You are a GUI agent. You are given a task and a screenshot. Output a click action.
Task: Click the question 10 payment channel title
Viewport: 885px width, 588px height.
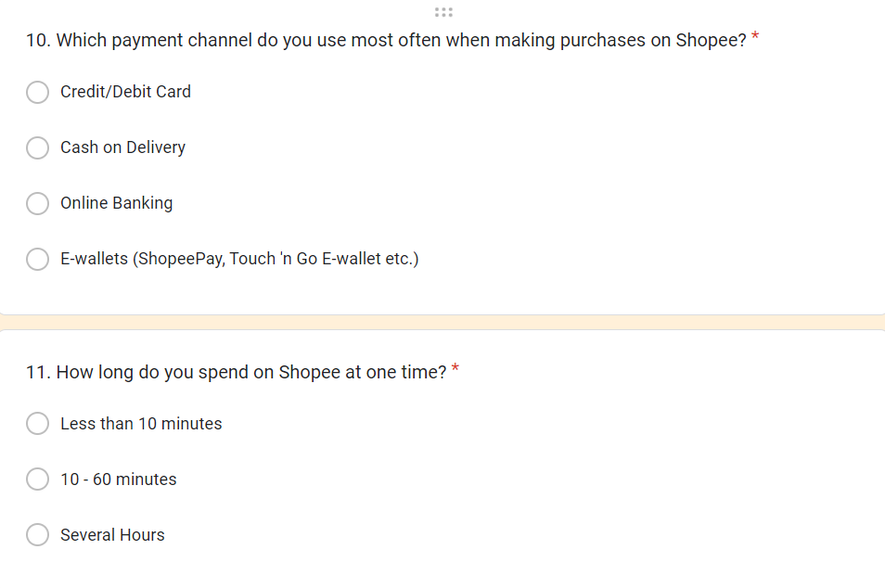click(386, 40)
